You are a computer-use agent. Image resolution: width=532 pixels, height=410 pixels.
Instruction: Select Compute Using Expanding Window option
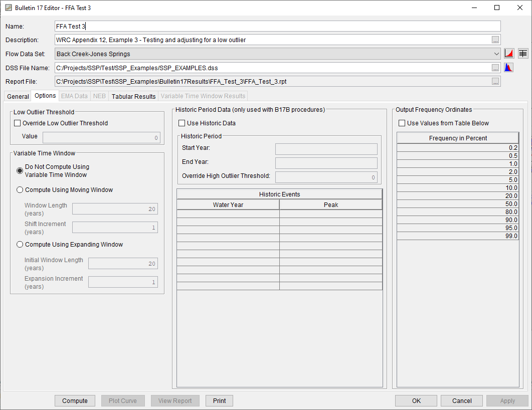20,245
